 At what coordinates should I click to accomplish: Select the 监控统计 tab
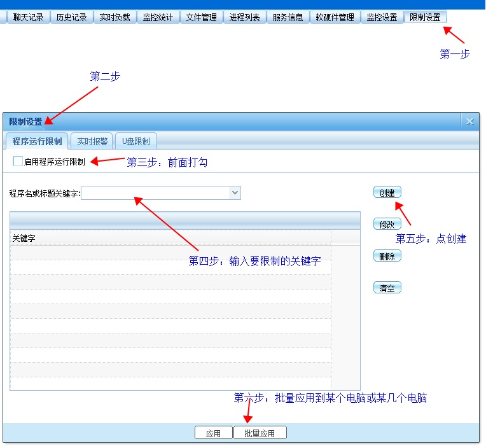pos(158,17)
